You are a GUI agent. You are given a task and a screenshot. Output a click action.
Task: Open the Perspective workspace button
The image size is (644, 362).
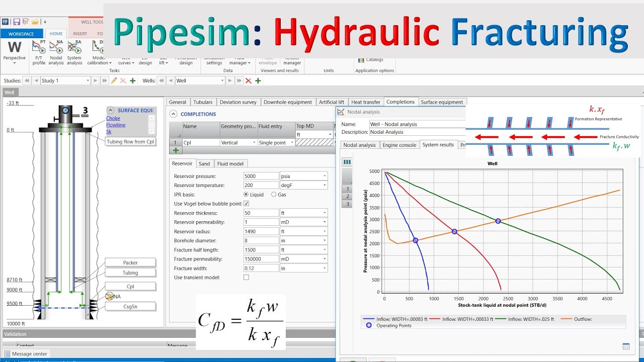15,53
